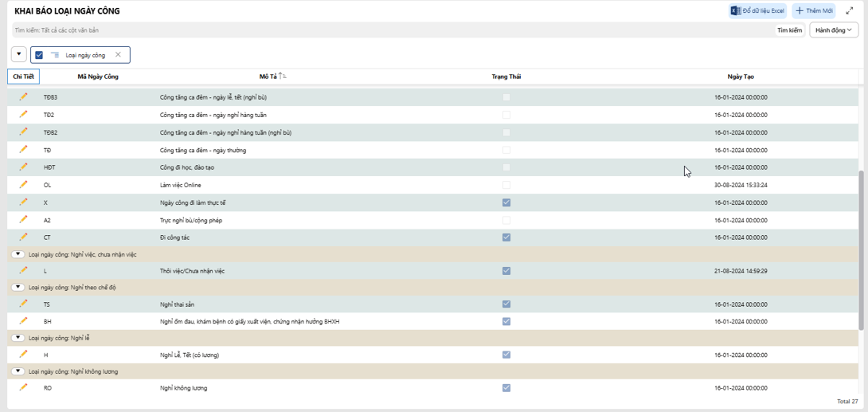Select the date 30-08-2024 15:33:24

741,185
